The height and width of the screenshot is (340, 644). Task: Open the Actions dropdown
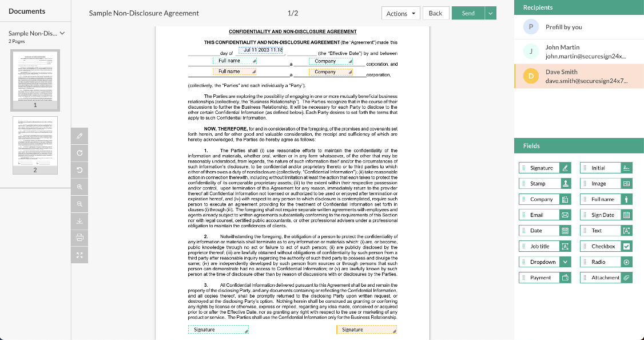[x=400, y=13]
